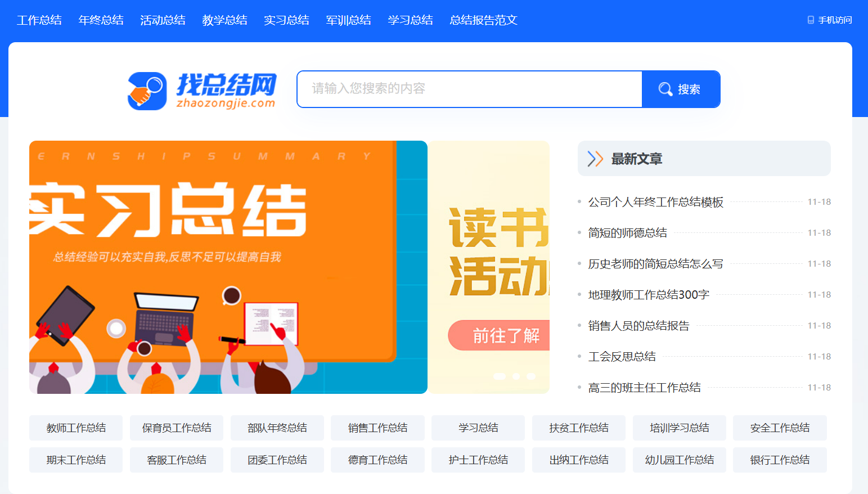Choose the 护士工作总结 tag
The width and height of the screenshot is (868, 494).
pyautogui.click(x=478, y=460)
